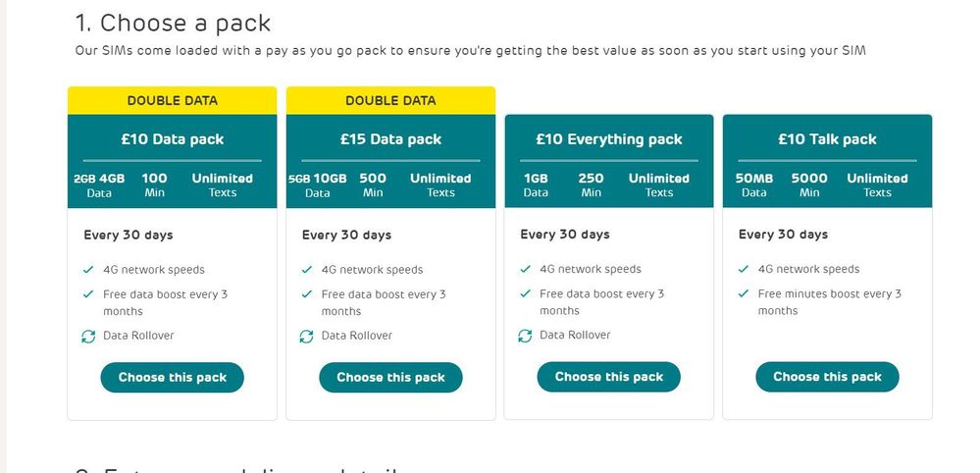Click free data boost checkmark in £10 Data pack
The height and width of the screenshot is (473, 980).
coord(88,293)
